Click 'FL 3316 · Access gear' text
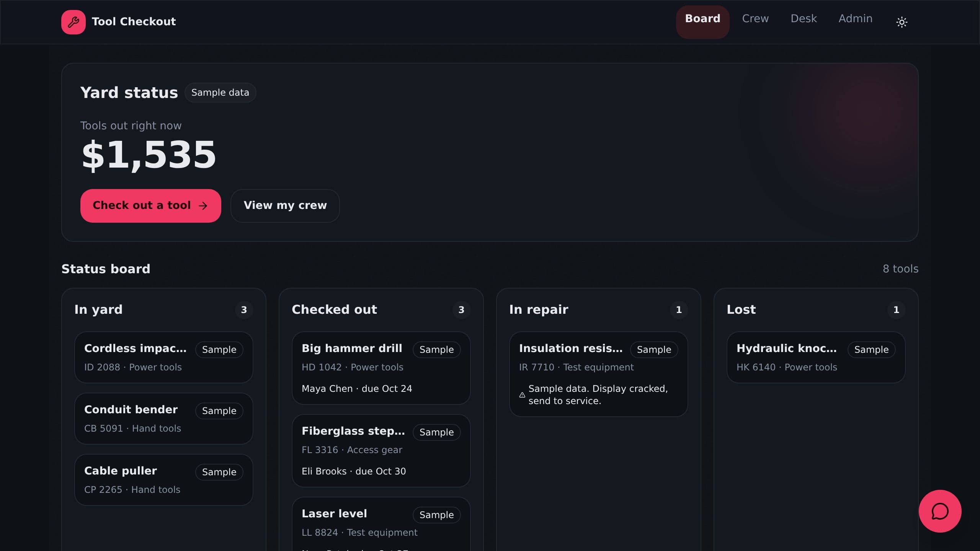The image size is (980, 551). click(352, 450)
